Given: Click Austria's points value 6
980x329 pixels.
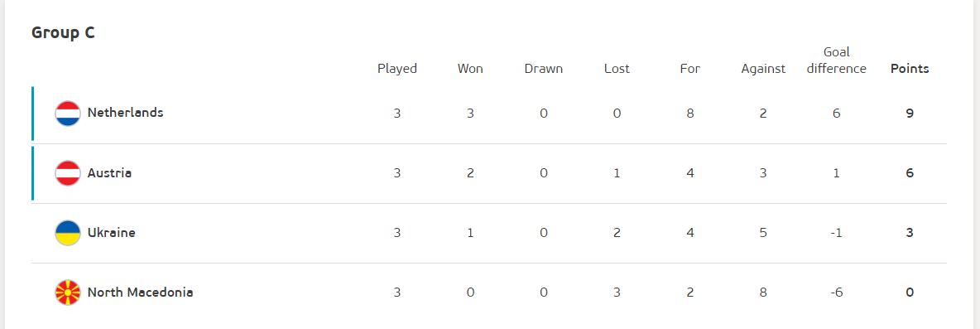Looking at the screenshot, I should pos(910,173).
